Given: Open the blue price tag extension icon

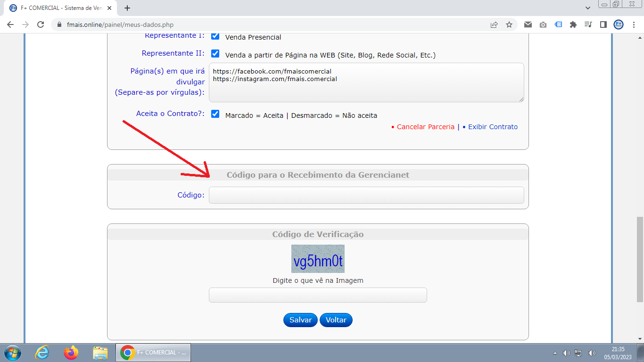Looking at the screenshot, I should (x=558, y=25).
